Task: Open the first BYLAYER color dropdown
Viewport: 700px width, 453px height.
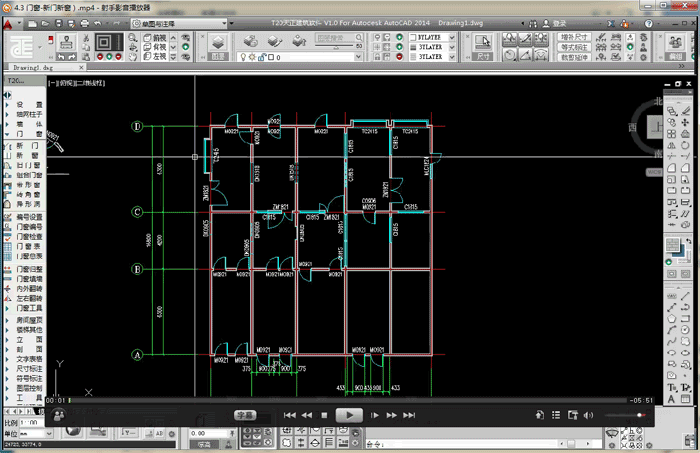Action: (452, 37)
